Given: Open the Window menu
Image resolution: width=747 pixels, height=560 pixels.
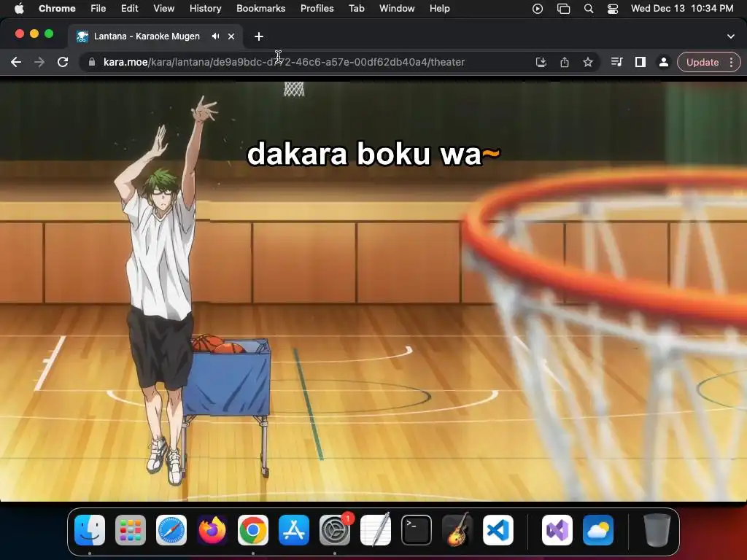Looking at the screenshot, I should (397, 8).
